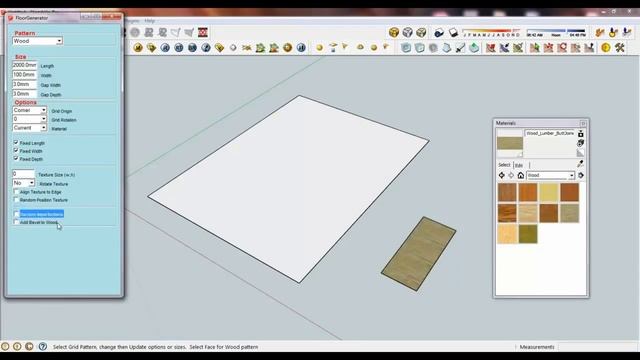Click the question mark help icon in status bar
640x360 pixels.
43,347
